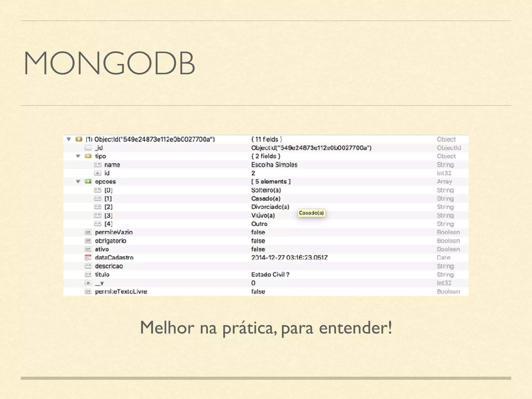Viewport: 532px width, 399px height.
Task: Click the boolean icon beside permiteTextoLivre
Action: [x=88, y=291]
